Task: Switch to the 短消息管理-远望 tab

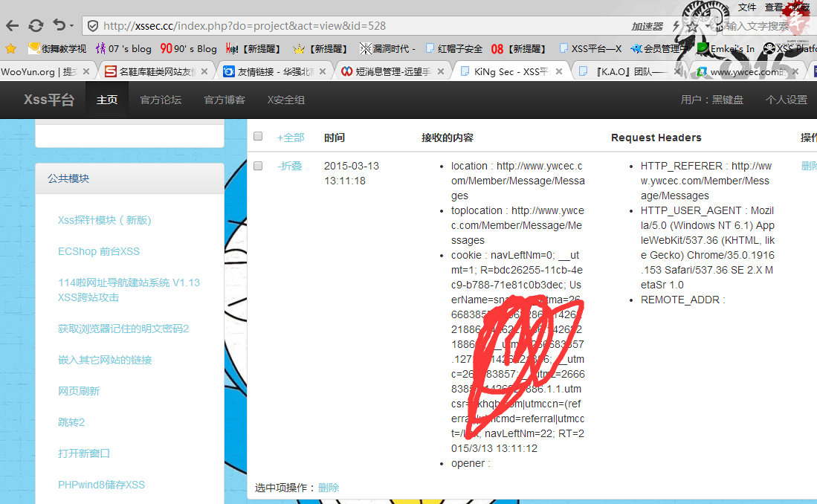Action: [x=387, y=71]
